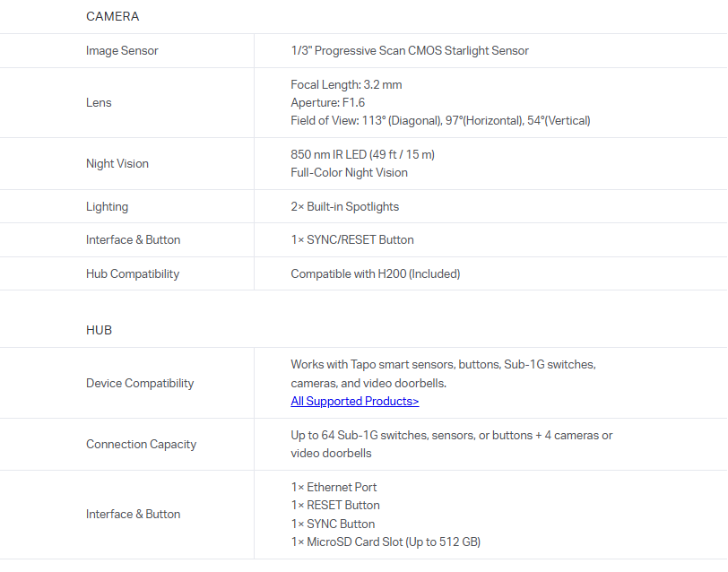Click the Aperture F1.6 line
Image resolution: width=728 pixels, height=572 pixels.
[x=327, y=102]
